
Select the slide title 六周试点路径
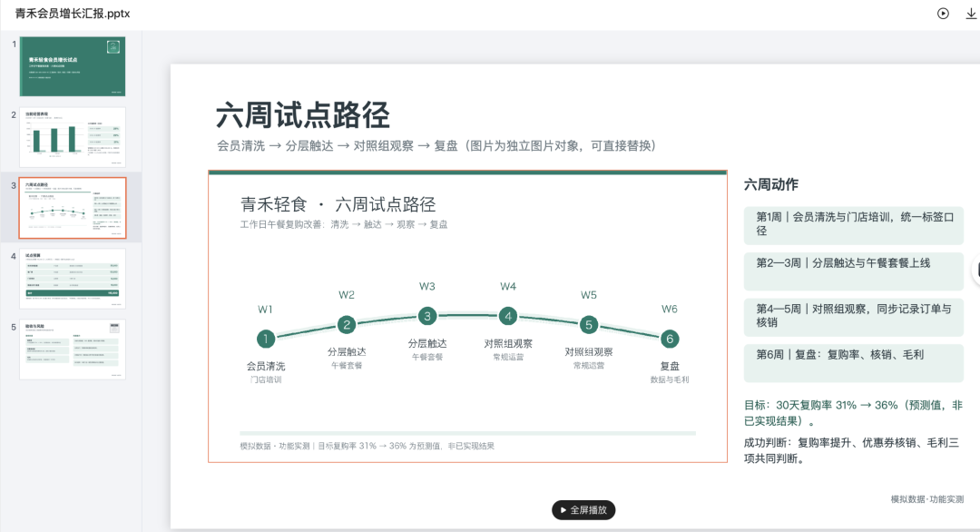[302, 115]
